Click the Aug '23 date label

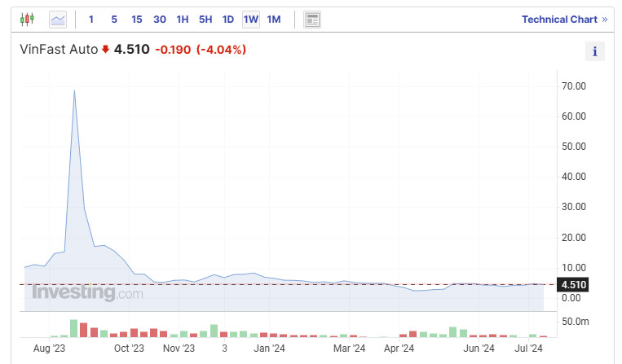(49, 349)
